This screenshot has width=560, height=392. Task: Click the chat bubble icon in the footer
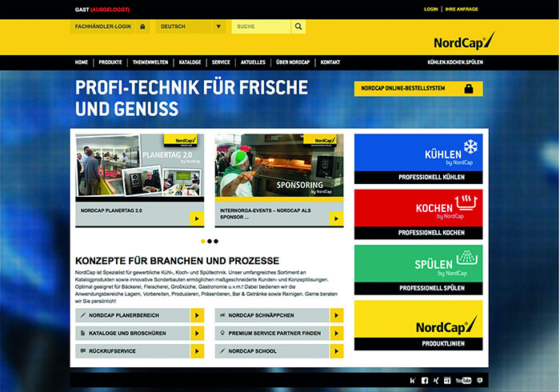(x=479, y=380)
